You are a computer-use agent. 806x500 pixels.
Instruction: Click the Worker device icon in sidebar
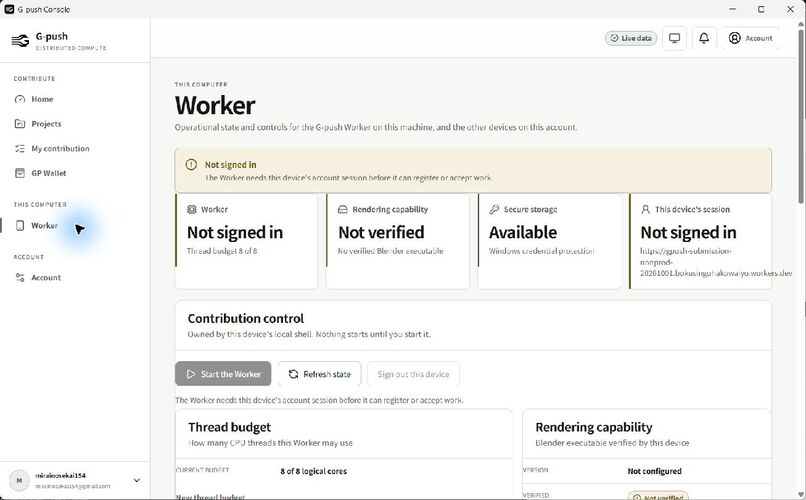20,226
